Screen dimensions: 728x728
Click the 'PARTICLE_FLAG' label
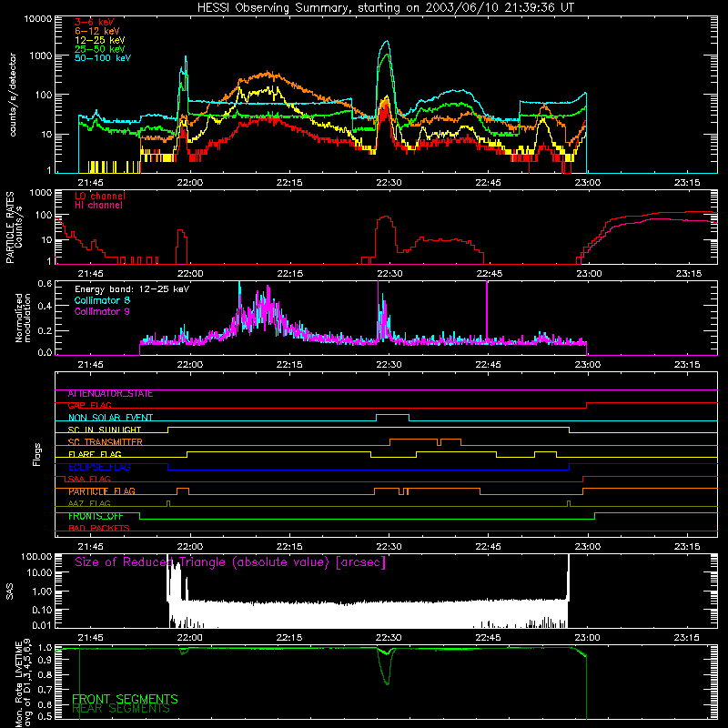pyautogui.click(x=102, y=491)
